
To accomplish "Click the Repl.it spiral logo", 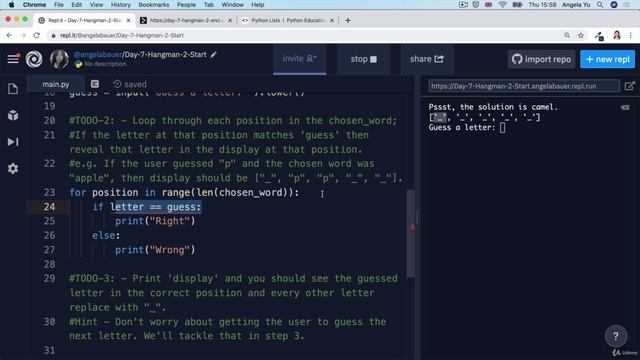I will click(34, 59).
